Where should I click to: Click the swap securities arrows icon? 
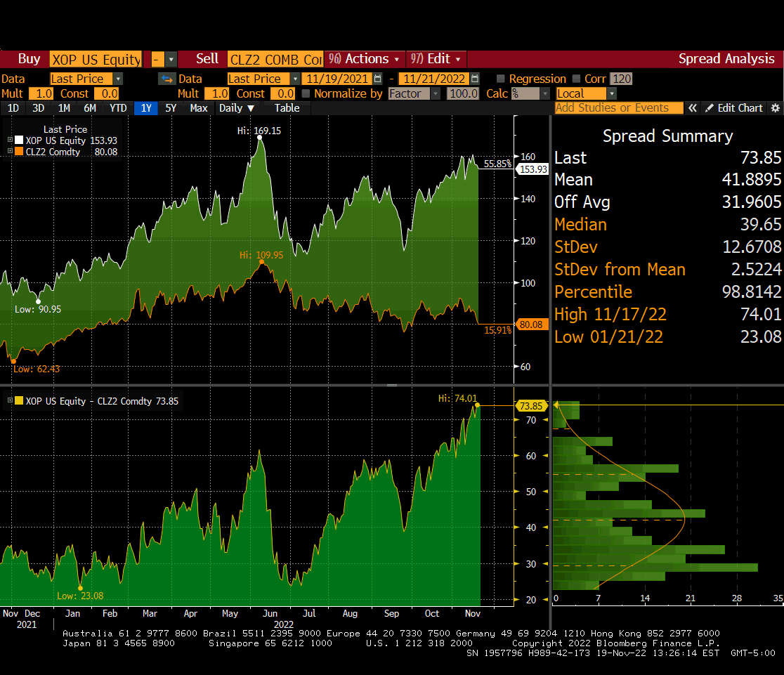pos(167,79)
